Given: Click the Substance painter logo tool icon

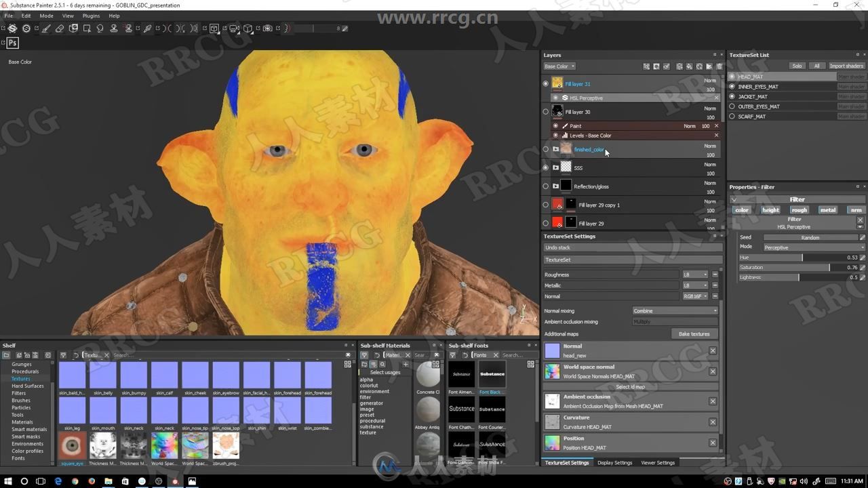Looking at the screenshot, I should pos(12,28).
